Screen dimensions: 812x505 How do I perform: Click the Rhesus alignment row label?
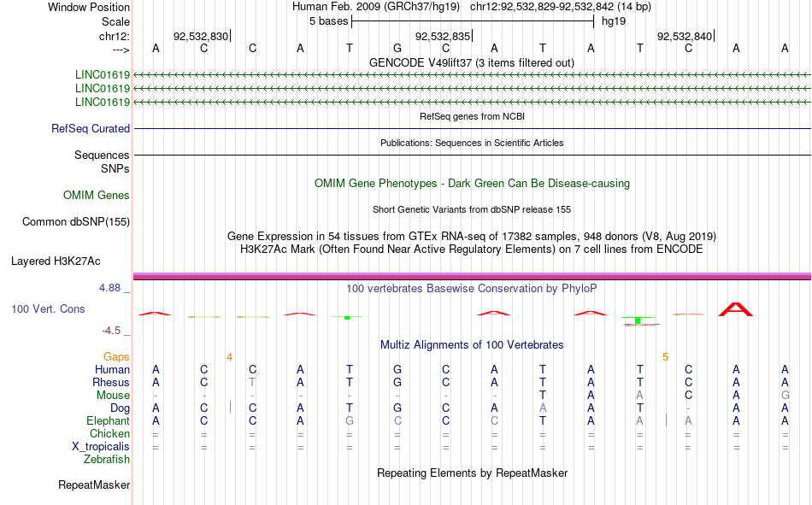click(111, 382)
